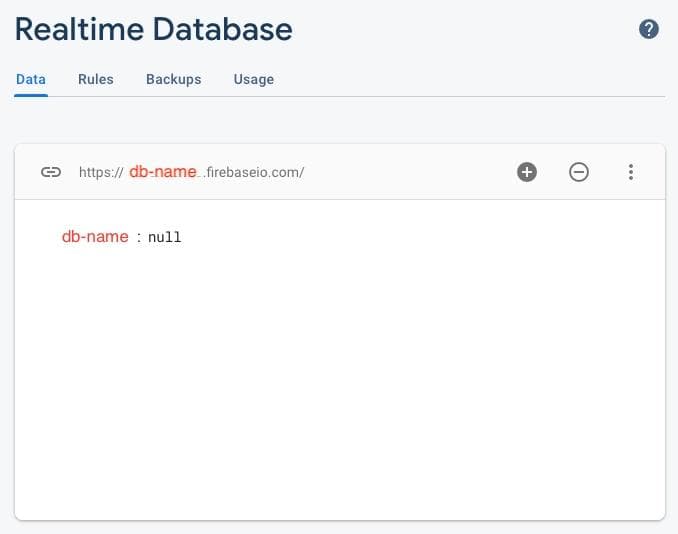The height and width of the screenshot is (534, 678).
Task: Click the minus circle icon in URL bar
Action: (x=579, y=172)
